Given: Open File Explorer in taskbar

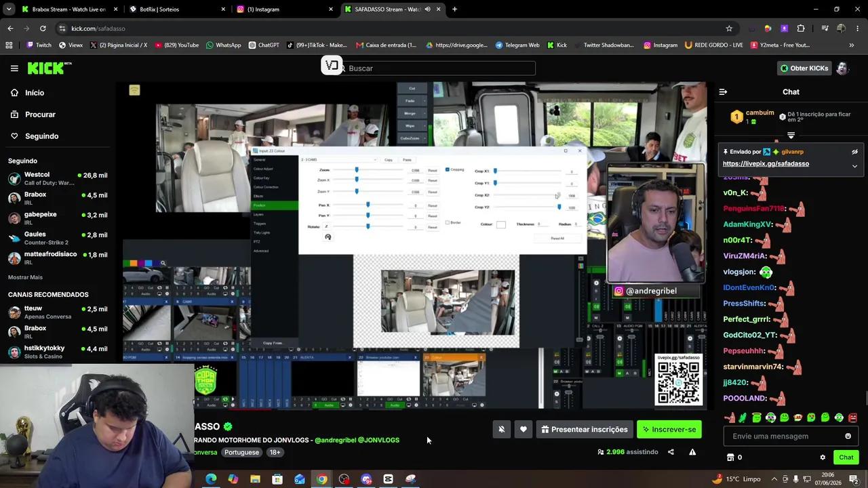Looking at the screenshot, I should click(x=255, y=479).
